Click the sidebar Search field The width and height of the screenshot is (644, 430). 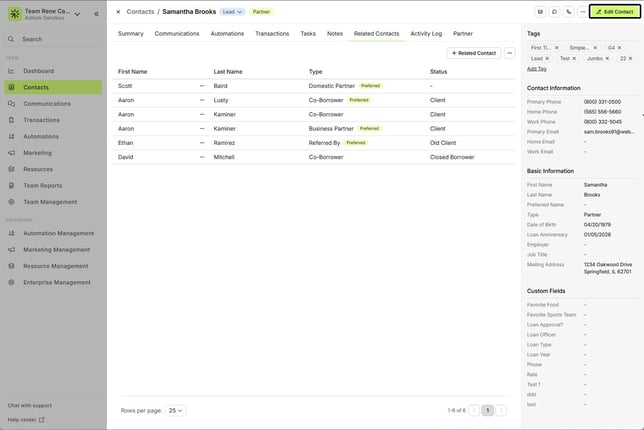click(53, 39)
